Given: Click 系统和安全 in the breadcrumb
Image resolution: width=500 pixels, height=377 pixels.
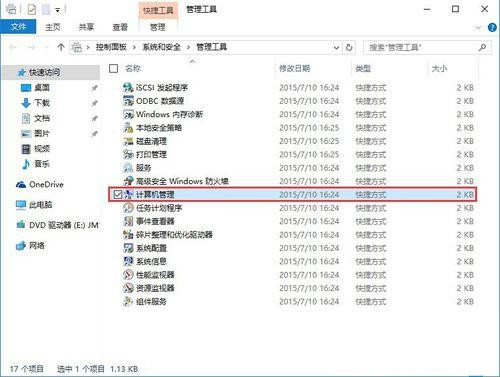Looking at the screenshot, I should pyautogui.click(x=161, y=47).
